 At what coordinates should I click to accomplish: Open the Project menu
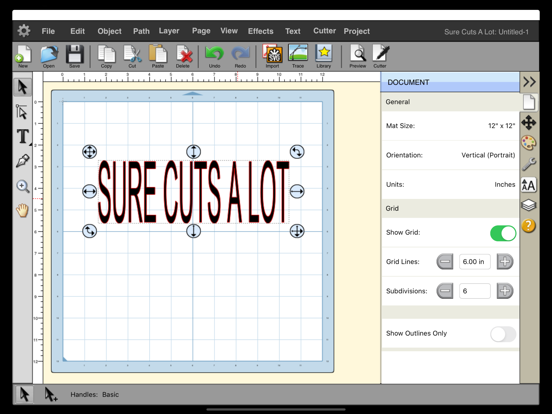click(x=357, y=31)
